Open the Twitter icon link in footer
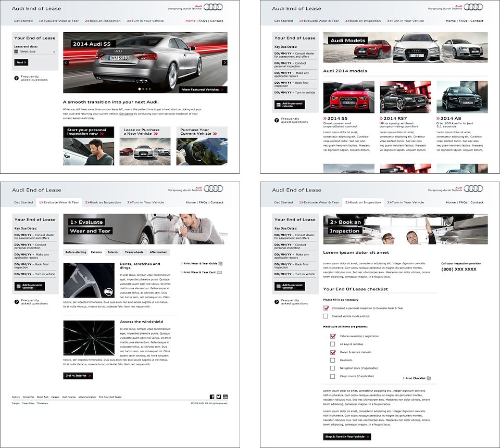 [x=219, y=397]
